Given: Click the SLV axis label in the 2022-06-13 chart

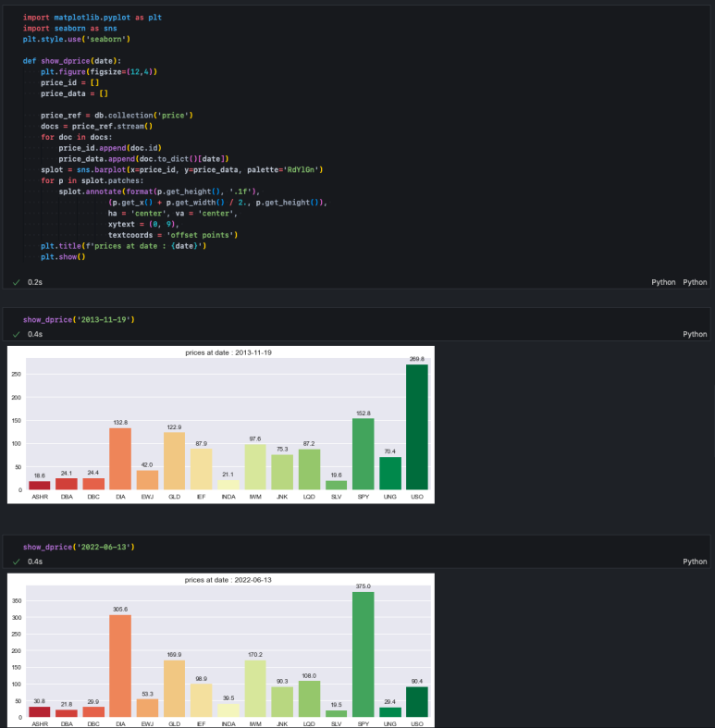Looking at the screenshot, I should coord(336,724).
